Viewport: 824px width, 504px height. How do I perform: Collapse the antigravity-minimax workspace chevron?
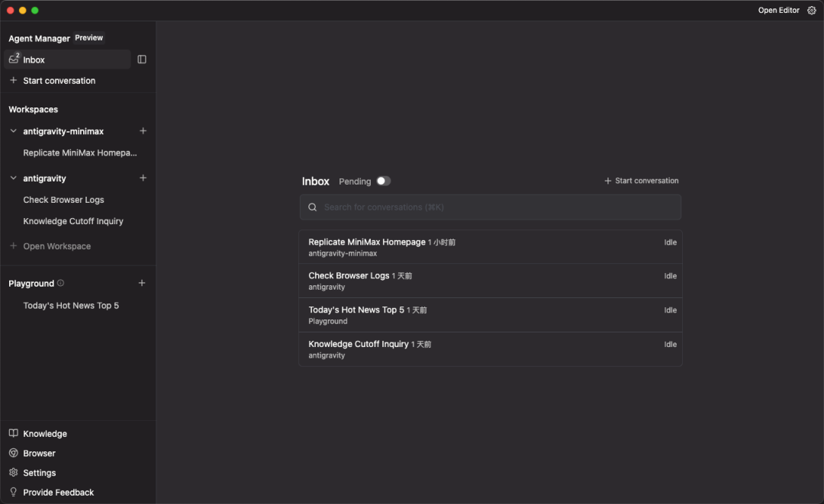coord(13,131)
